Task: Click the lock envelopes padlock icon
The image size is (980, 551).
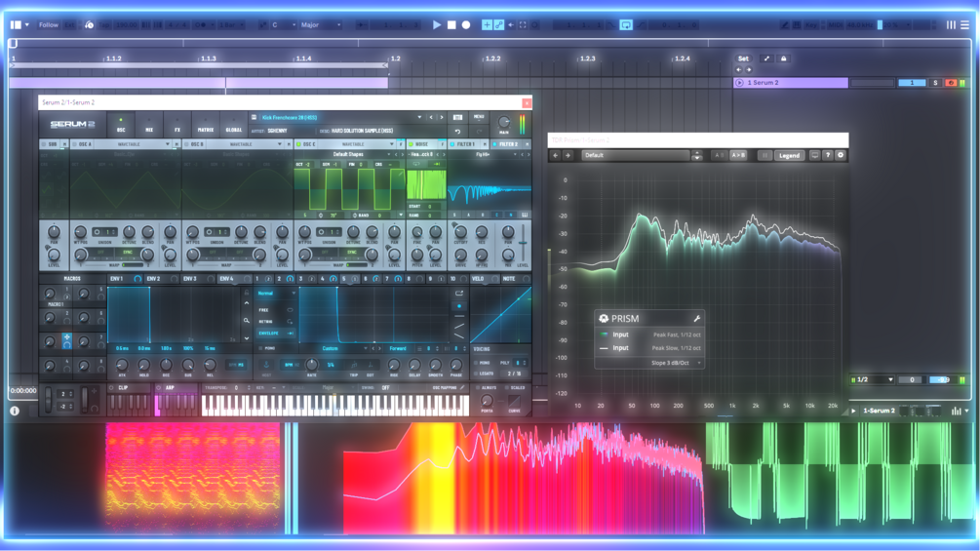Action: click(783, 59)
